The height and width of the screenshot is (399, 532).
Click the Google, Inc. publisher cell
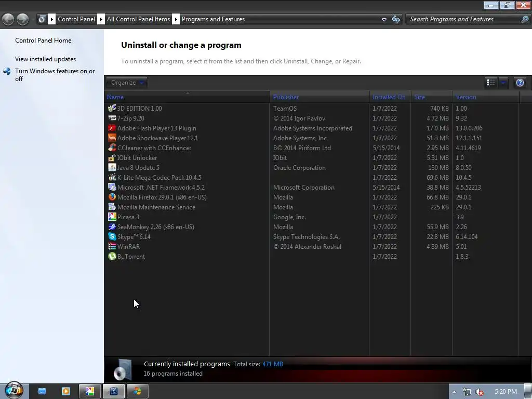(289, 217)
